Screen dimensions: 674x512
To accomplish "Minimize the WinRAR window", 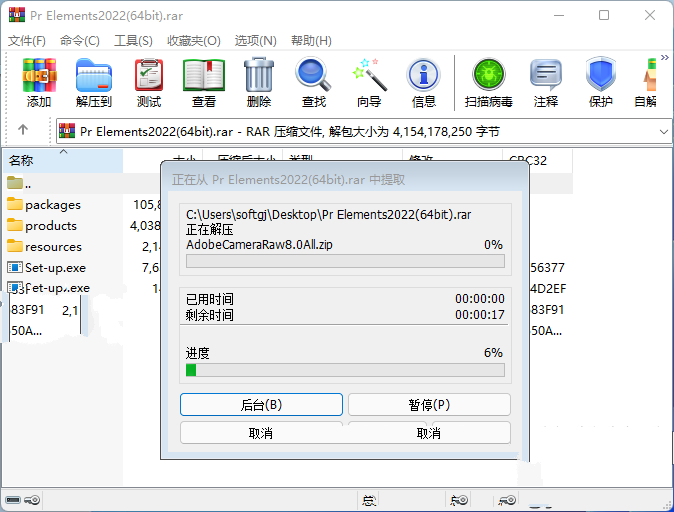I will point(559,15).
